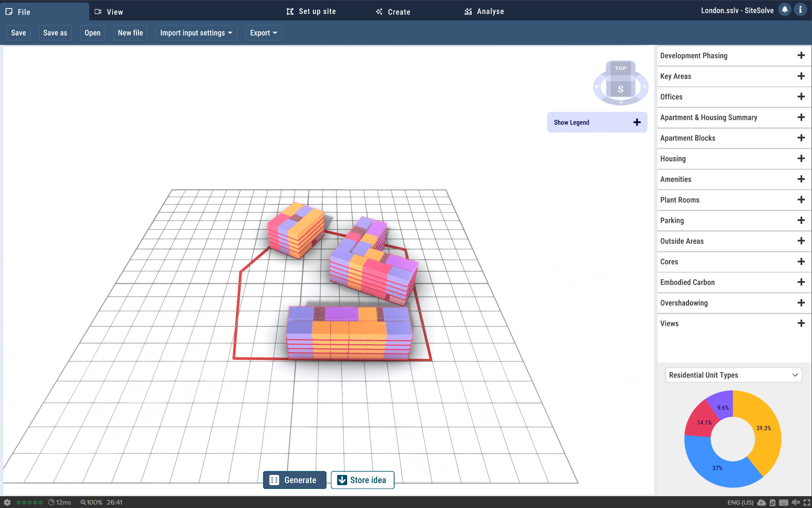
Task: Click the settings gear in status bar
Action: pyautogui.click(x=7, y=502)
